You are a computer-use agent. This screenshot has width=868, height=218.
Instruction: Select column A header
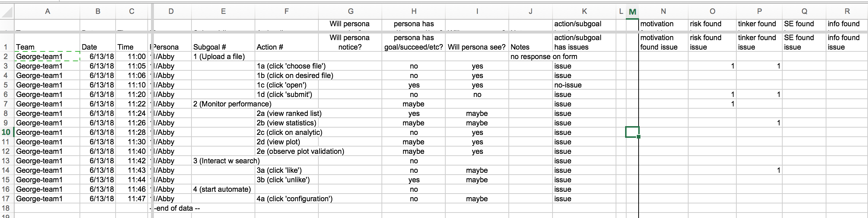coord(47,11)
